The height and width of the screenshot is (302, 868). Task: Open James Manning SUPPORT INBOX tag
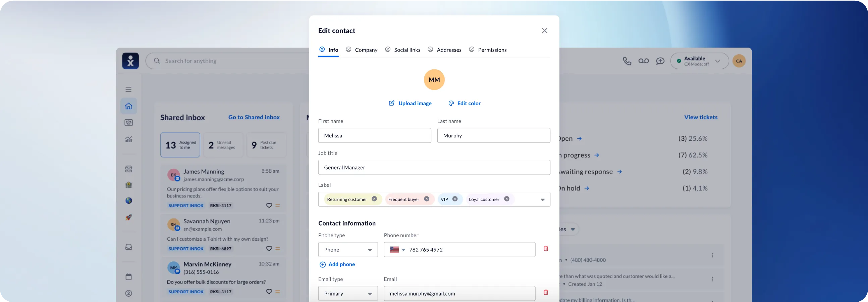click(186, 205)
